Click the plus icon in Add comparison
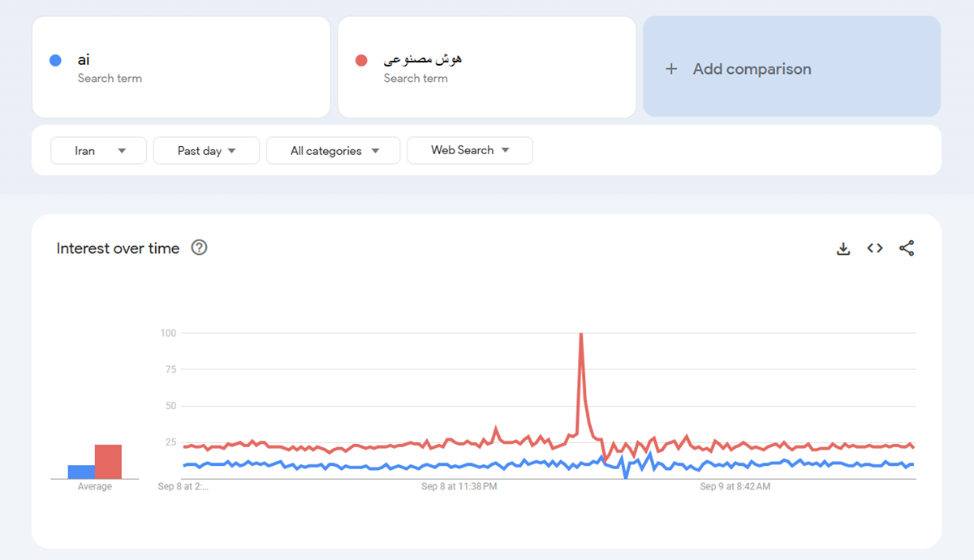Image resolution: width=974 pixels, height=560 pixels. (x=671, y=69)
